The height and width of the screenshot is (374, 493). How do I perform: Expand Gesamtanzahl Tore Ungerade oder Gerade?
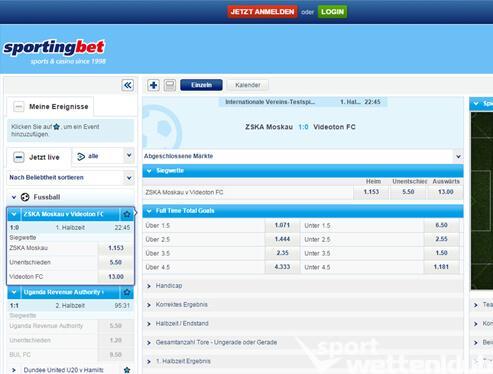click(x=303, y=342)
